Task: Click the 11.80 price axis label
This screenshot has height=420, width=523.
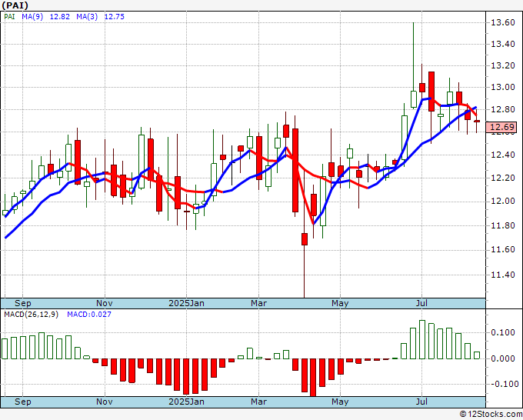Action: 503,226
